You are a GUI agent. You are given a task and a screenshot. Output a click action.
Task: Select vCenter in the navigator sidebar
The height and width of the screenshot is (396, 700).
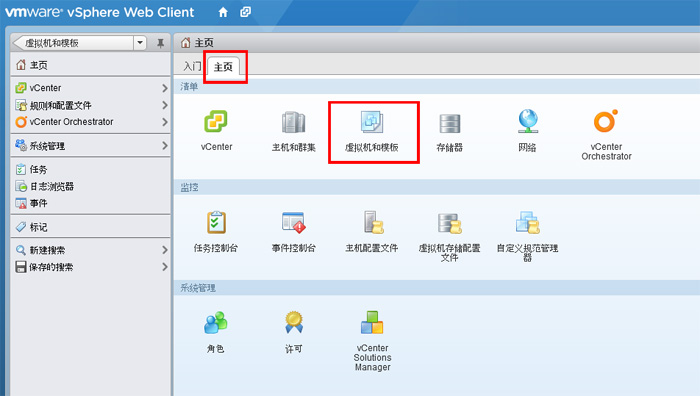coord(90,88)
